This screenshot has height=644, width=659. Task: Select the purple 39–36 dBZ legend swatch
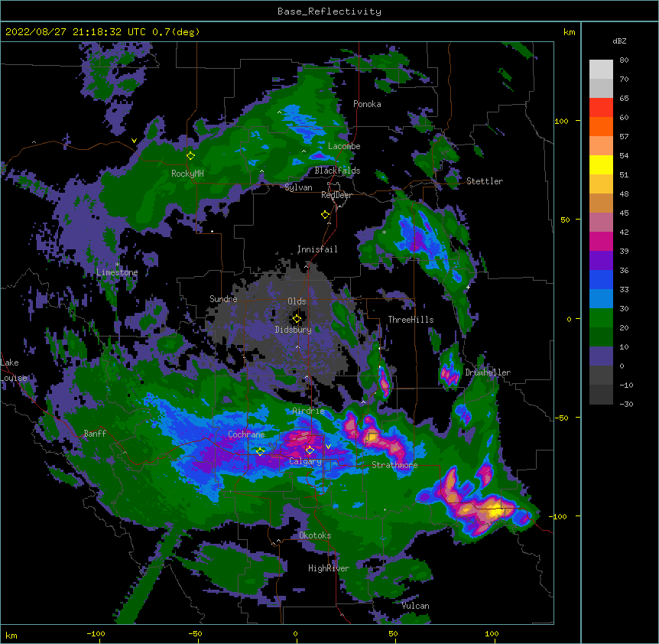point(601,261)
